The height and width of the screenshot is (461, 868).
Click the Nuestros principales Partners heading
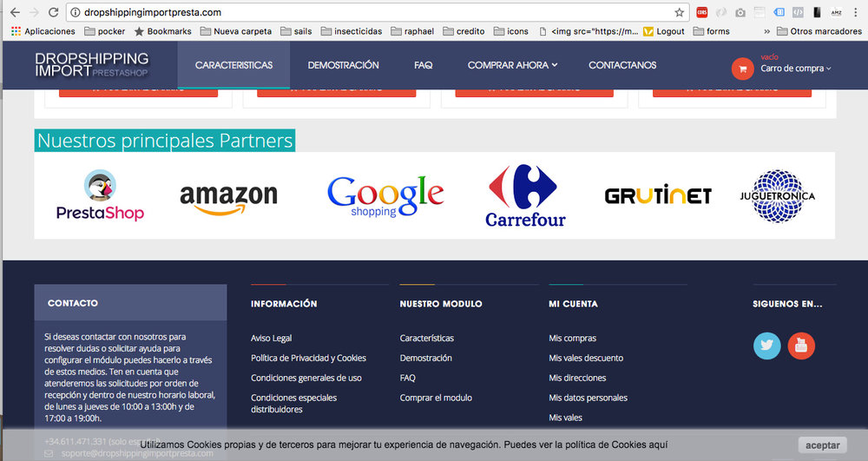[x=165, y=141]
